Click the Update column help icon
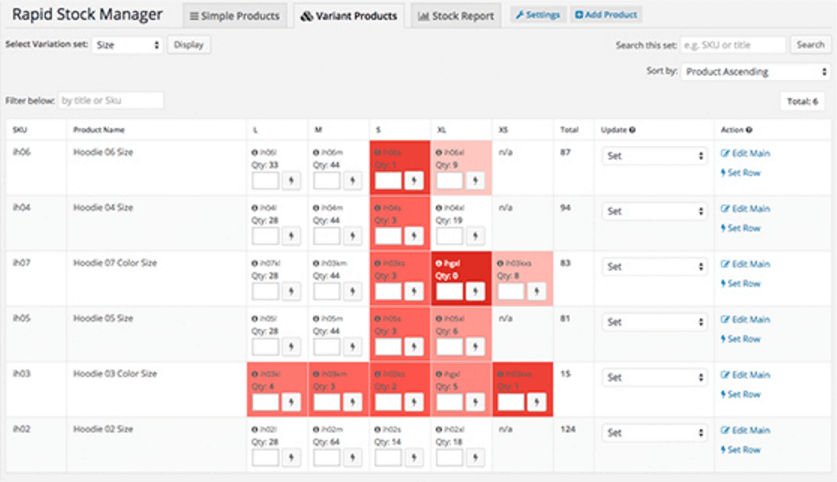Image resolution: width=837 pixels, height=482 pixels. click(634, 130)
